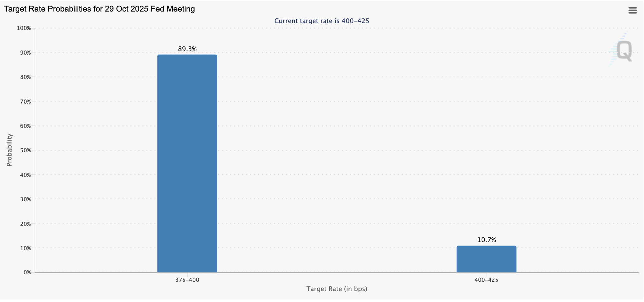Select the 400–425 probability bar

click(x=486, y=259)
